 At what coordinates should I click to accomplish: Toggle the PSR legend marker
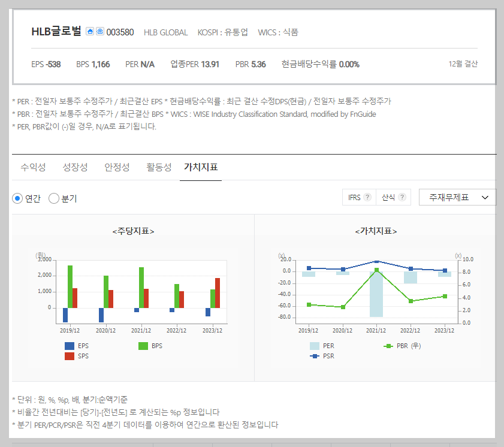[315, 356]
